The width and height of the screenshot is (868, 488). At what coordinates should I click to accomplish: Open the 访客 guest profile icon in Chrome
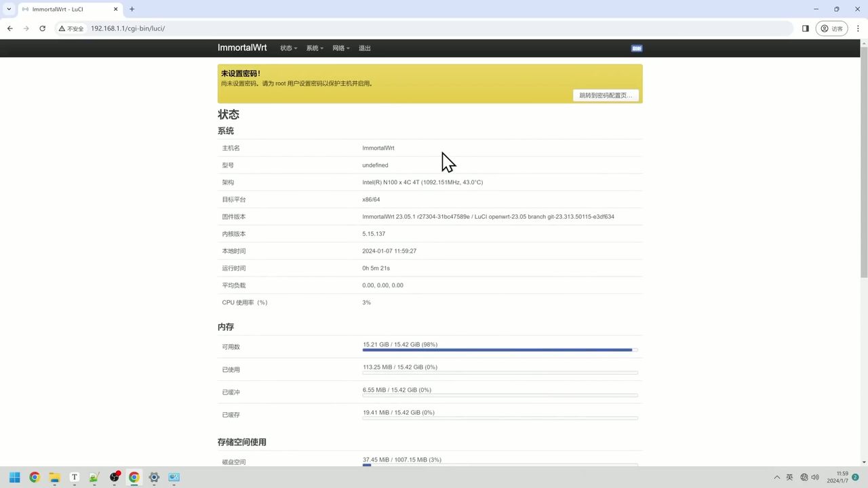click(831, 28)
